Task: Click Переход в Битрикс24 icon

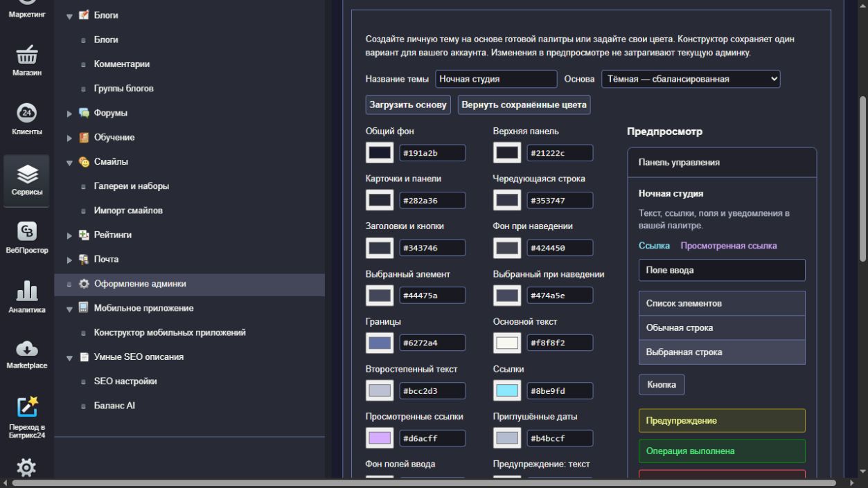Action: tap(26, 407)
